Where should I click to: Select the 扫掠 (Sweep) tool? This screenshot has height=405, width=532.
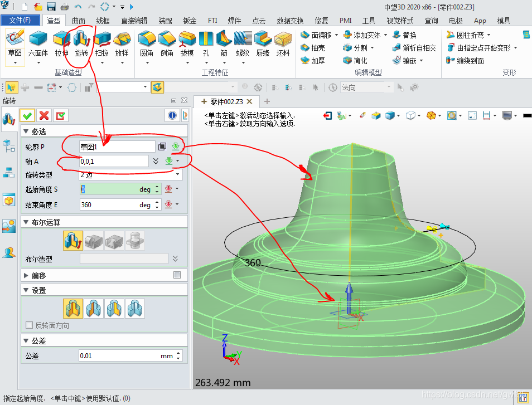101,41
